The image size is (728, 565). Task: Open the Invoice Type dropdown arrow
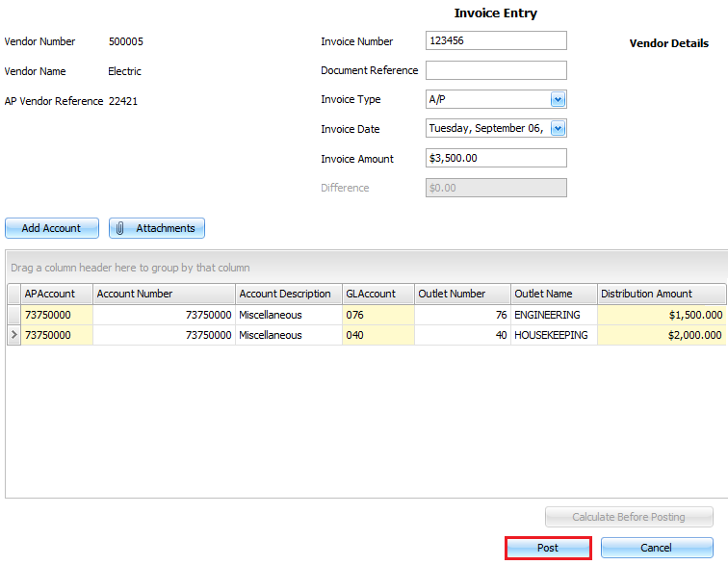(558, 99)
